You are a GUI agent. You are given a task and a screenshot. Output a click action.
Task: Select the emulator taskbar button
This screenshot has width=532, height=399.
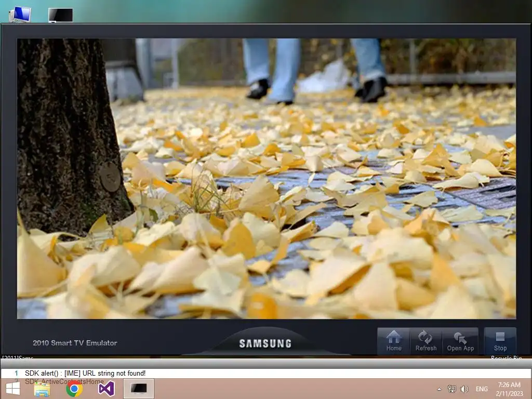coord(138,389)
